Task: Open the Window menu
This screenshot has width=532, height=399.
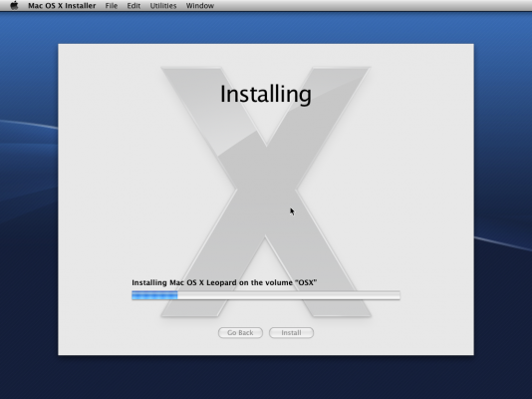Action: pos(200,5)
